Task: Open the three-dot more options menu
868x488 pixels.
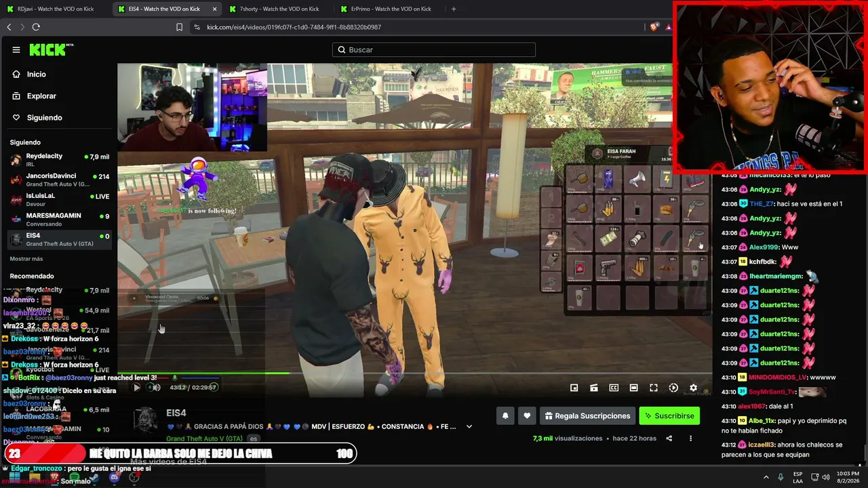Action: coord(690,439)
